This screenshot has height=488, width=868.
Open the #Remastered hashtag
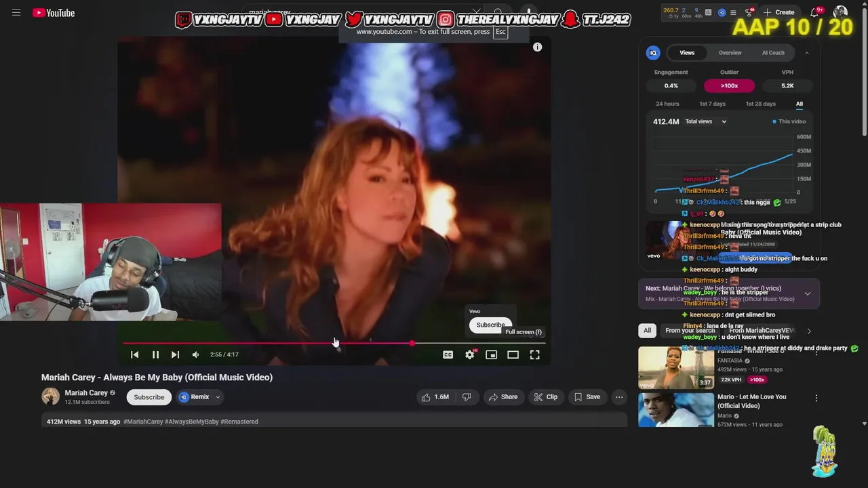(239, 422)
